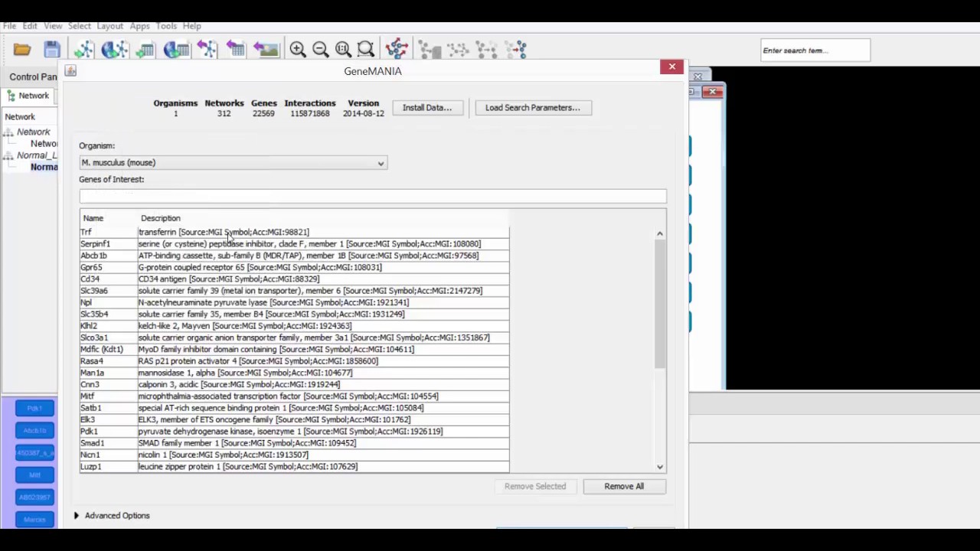Expand Advanced Options section
The height and width of the screenshot is (551, 980).
112,516
